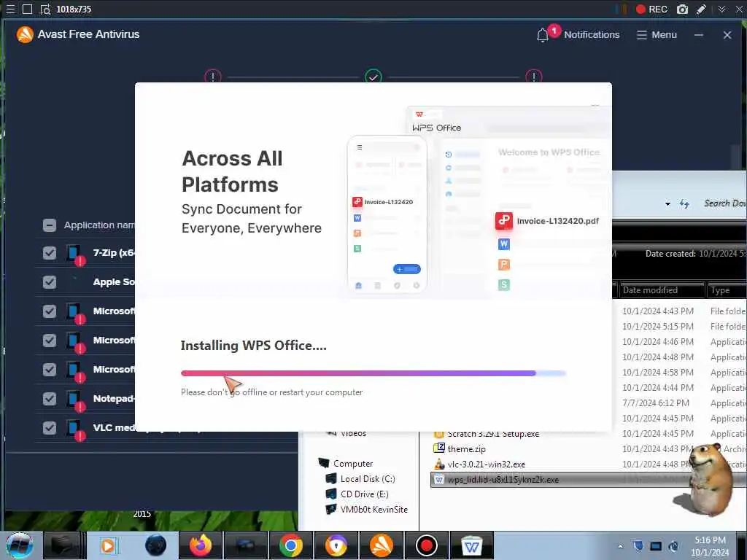Open the Windows Start orb

[19, 545]
